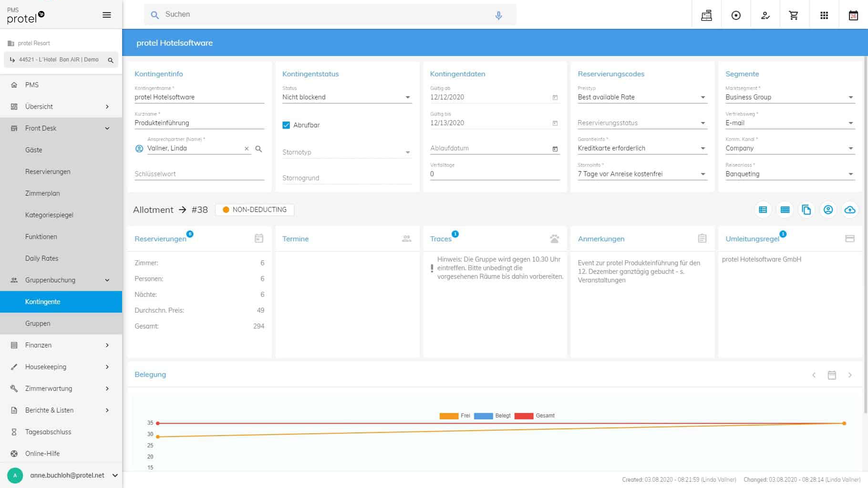868x488 pixels.
Task: Toggle Belegt blue legend swatch
Action: tap(483, 416)
